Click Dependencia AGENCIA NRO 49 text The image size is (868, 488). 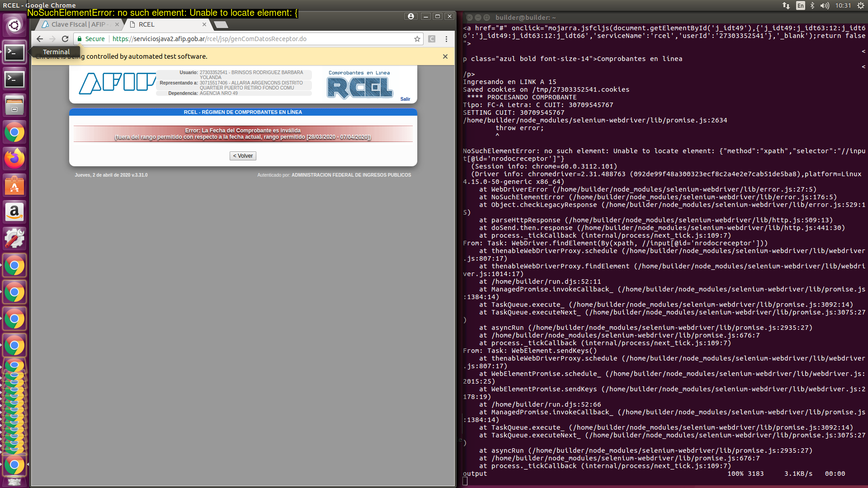218,94
